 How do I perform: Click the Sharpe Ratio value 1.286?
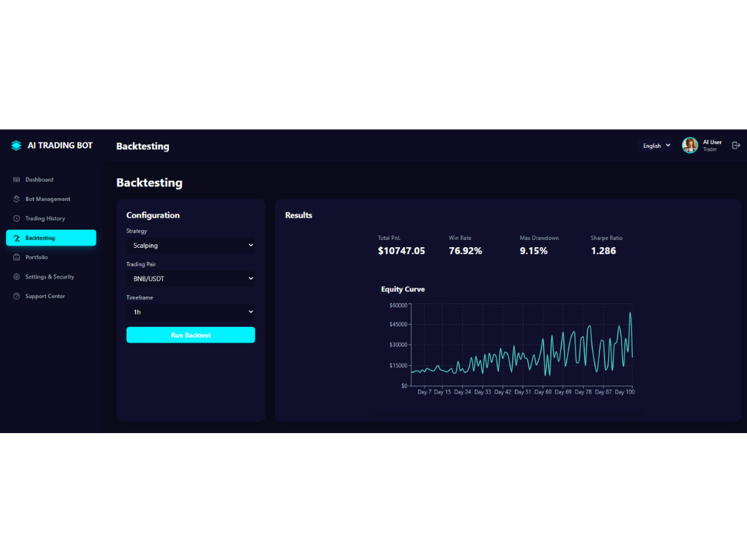click(x=604, y=251)
